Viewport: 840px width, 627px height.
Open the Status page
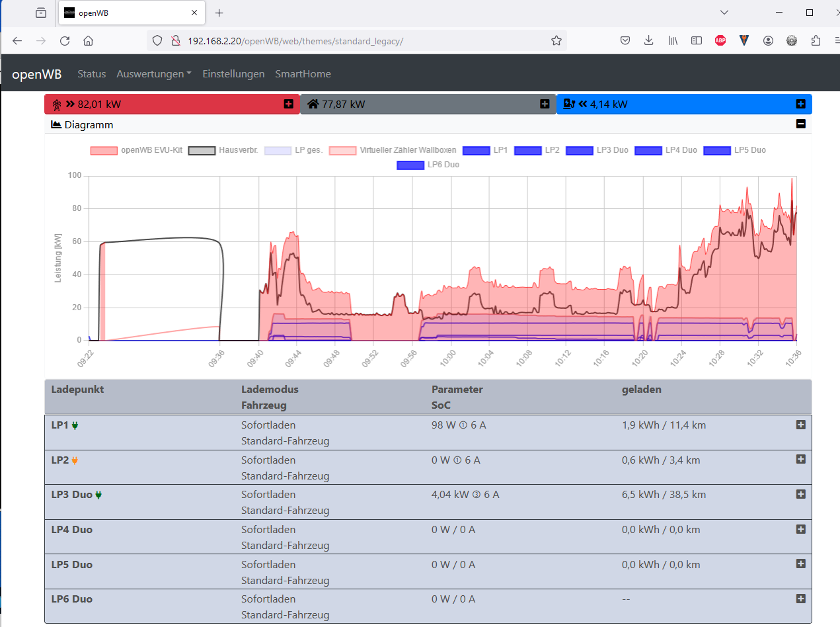(x=92, y=74)
